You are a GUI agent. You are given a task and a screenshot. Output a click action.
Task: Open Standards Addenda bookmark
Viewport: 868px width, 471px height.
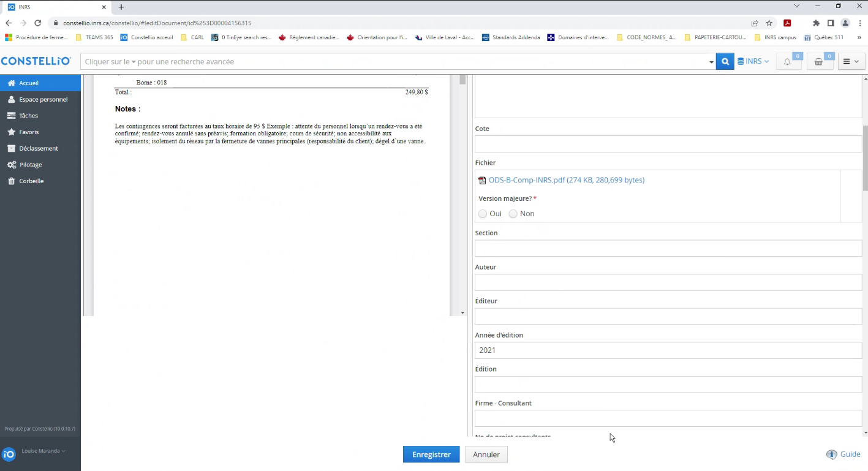click(511, 37)
